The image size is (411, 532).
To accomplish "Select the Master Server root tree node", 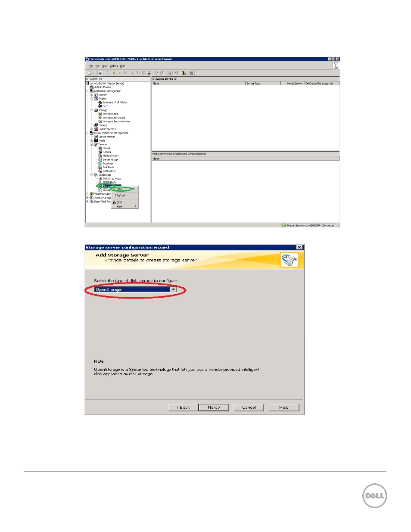I will click(107, 84).
